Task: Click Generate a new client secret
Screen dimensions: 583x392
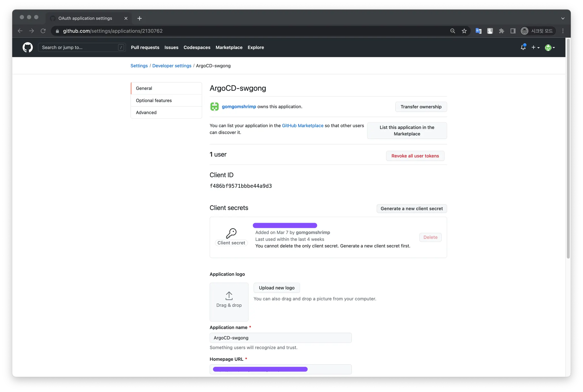Action: click(412, 209)
